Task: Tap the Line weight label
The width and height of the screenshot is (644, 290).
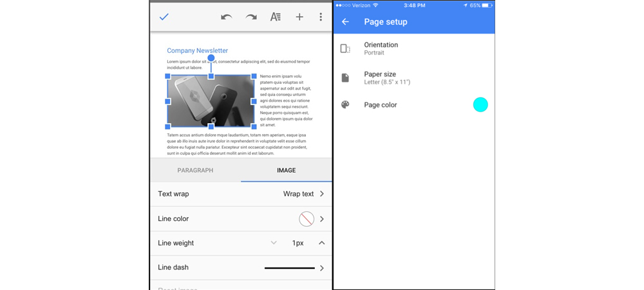Action: coord(176,243)
